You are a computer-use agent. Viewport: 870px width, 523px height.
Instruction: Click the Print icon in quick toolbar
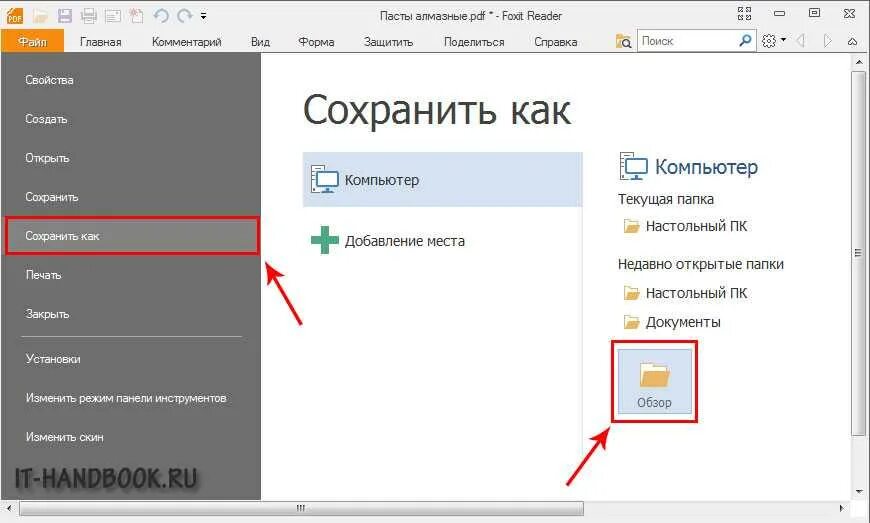89,16
